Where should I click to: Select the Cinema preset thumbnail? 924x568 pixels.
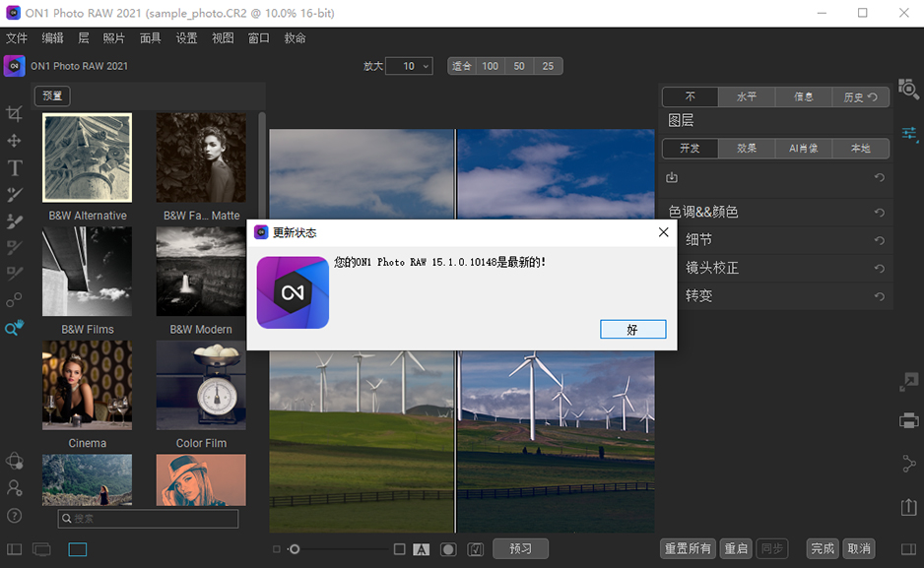pyautogui.click(x=88, y=385)
